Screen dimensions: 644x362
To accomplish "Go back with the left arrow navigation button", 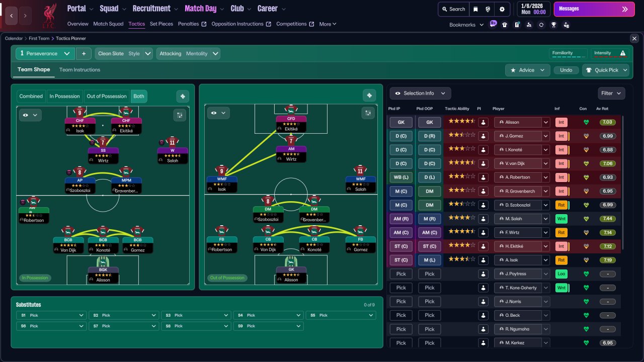I will (11, 16).
